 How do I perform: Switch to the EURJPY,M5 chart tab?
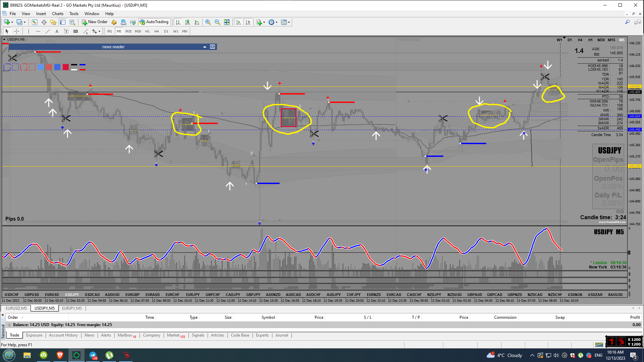[x=72, y=308]
